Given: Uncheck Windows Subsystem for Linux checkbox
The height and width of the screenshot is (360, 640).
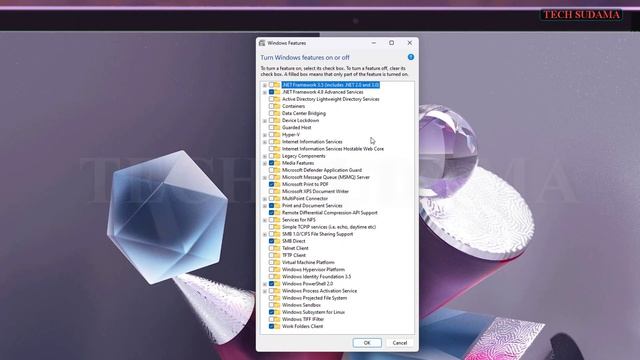Looking at the screenshot, I should pyautogui.click(x=271, y=312).
